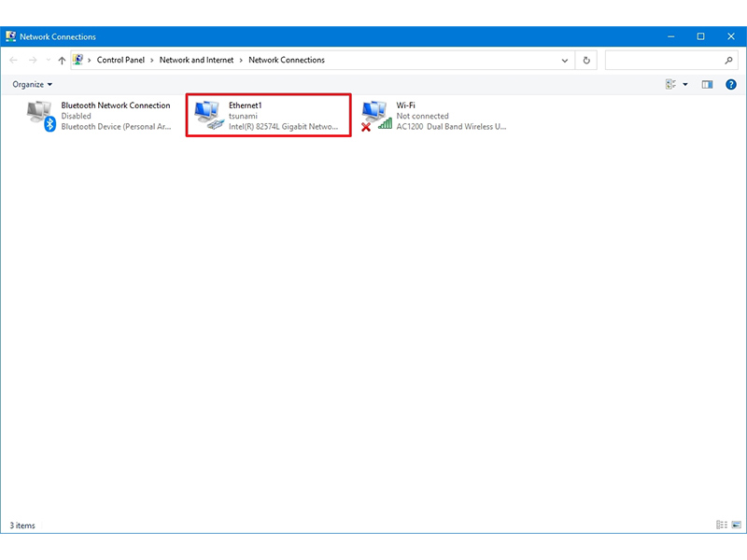Click the Change your view icon
Viewport: 747px width, 560px height.
(670, 84)
